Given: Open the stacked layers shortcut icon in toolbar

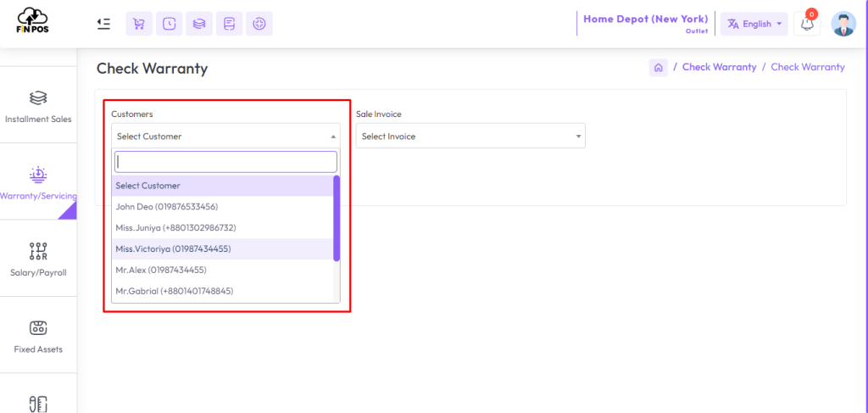Looking at the screenshot, I should pos(199,24).
